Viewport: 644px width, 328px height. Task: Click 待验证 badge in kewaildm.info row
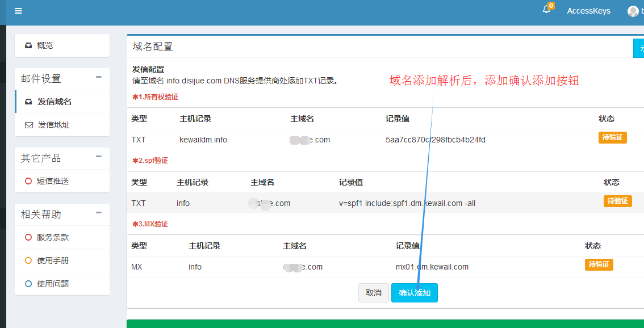612,137
